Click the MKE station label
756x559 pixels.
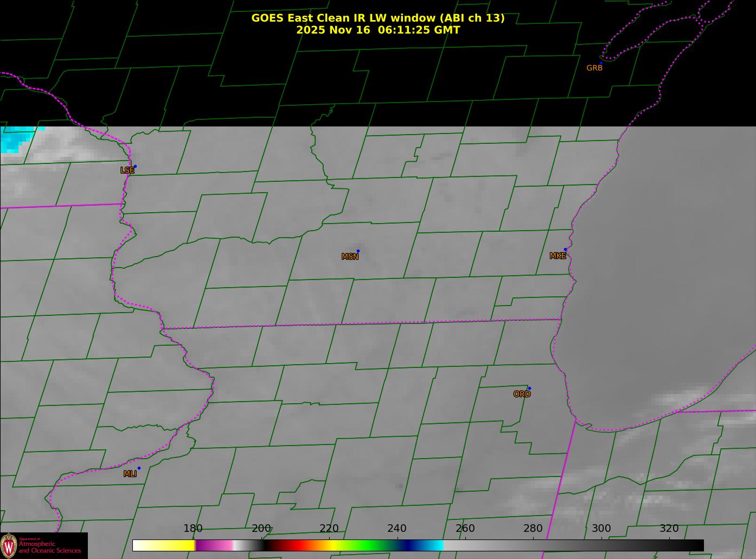[558, 256]
